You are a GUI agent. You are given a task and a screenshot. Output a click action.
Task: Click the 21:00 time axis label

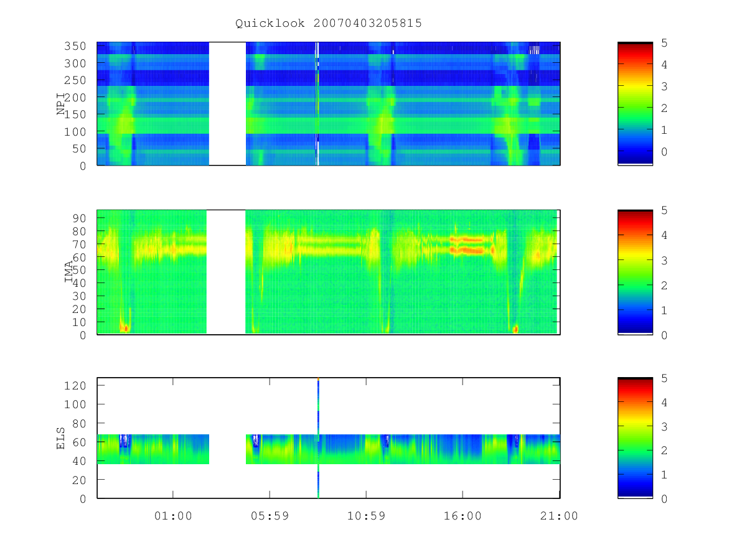(x=559, y=516)
